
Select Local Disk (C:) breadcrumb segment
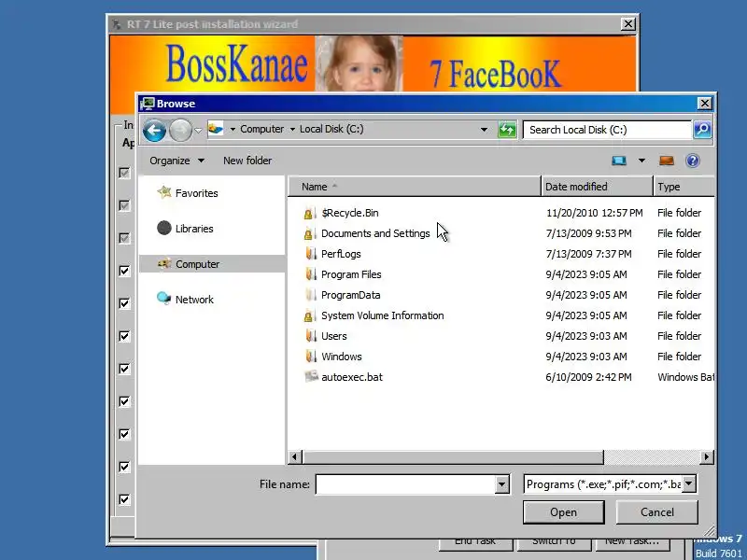pos(331,129)
